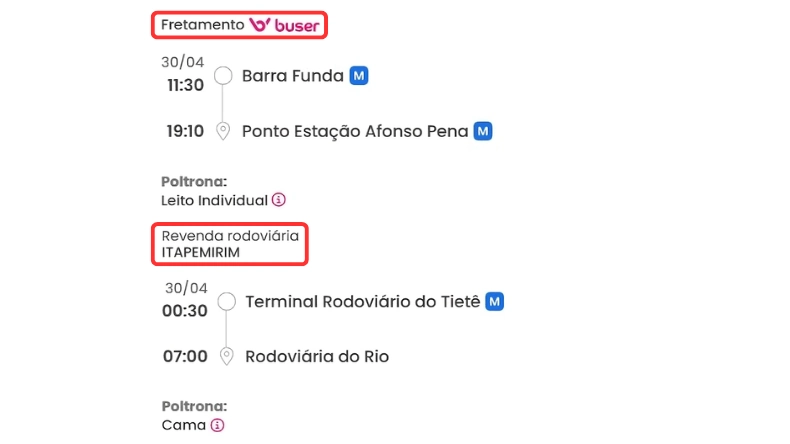Click origin circle for Terminal Rodoviário do Tietê
Screen dimensions: 790x444
226,301
